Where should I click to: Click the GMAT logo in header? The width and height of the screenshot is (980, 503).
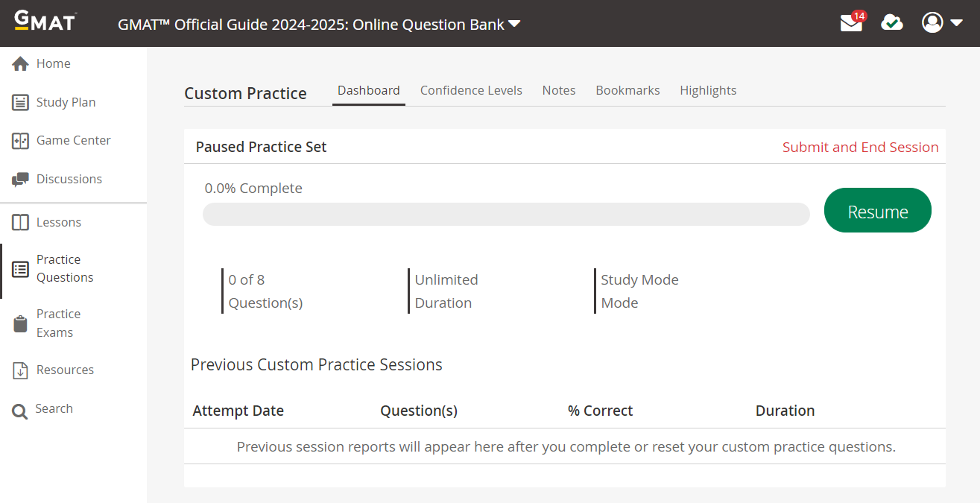(x=45, y=21)
